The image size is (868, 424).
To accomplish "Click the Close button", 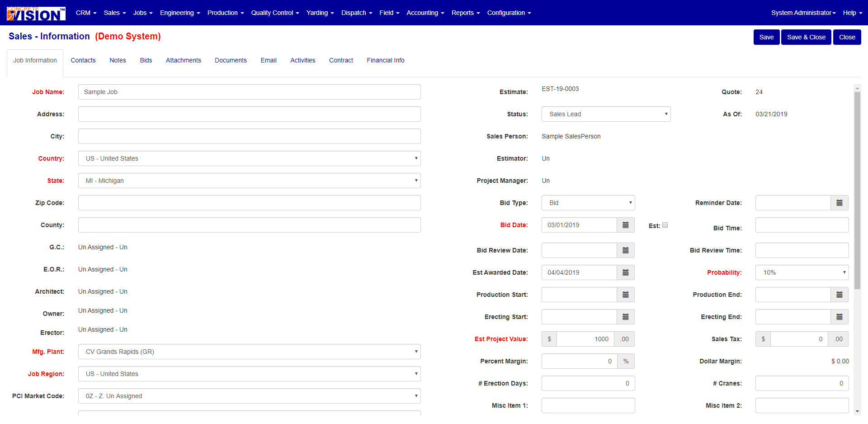I will coord(847,37).
